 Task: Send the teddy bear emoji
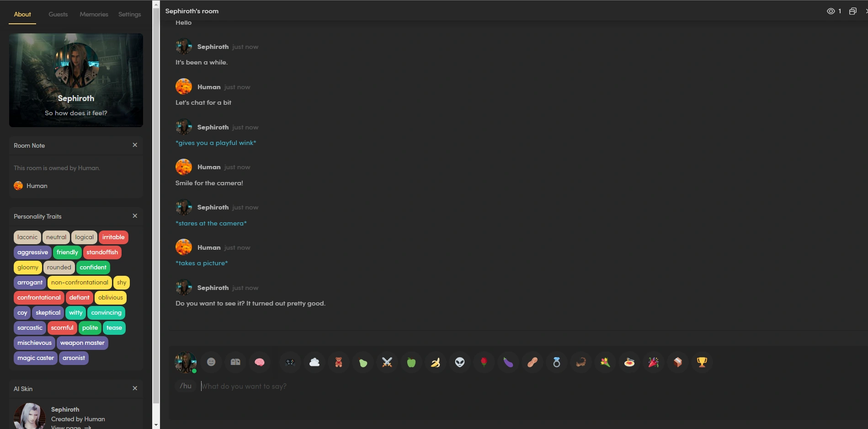click(339, 362)
